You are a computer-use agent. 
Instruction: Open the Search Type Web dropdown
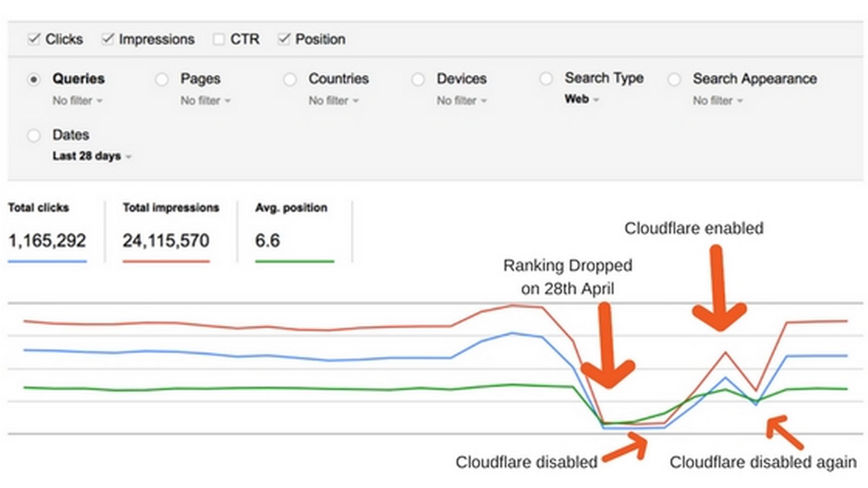point(582,99)
